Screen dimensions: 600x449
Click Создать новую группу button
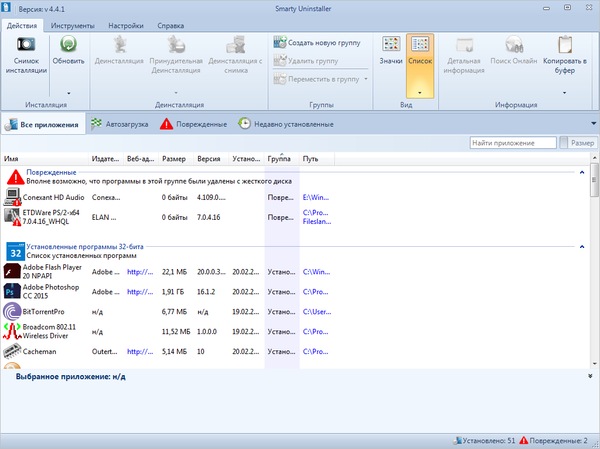point(316,44)
